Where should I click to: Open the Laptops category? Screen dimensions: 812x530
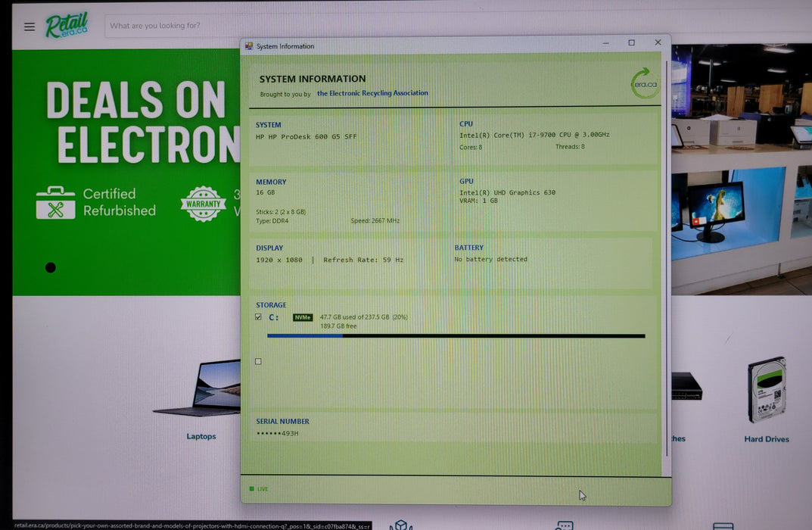(x=201, y=436)
